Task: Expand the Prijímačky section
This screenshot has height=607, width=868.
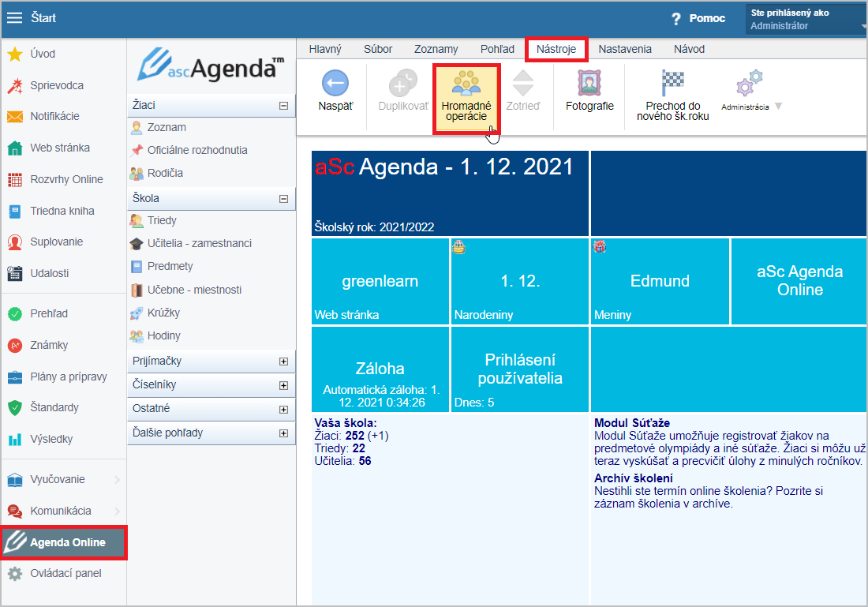Action: [283, 361]
